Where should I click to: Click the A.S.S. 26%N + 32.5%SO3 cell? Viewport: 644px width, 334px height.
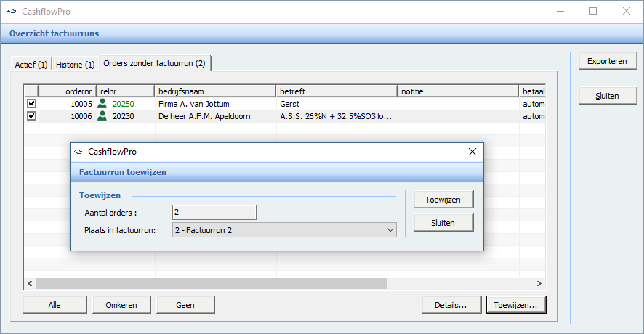click(336, 116)
